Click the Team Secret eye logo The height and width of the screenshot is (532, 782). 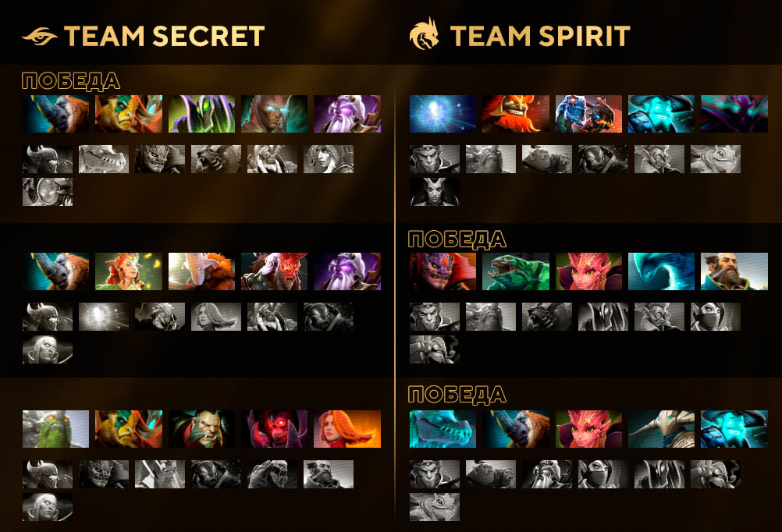point(40,36)
